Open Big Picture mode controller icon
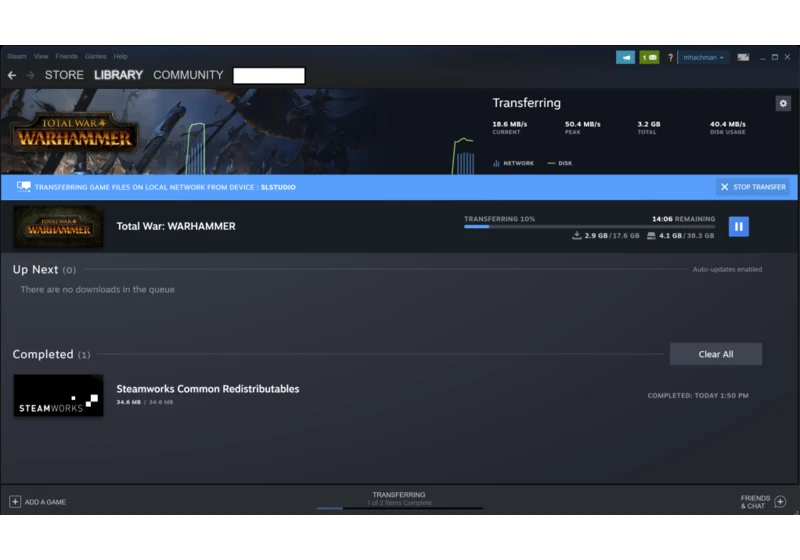The height and width of the screenshot is (560, 800). click(743, 57)
